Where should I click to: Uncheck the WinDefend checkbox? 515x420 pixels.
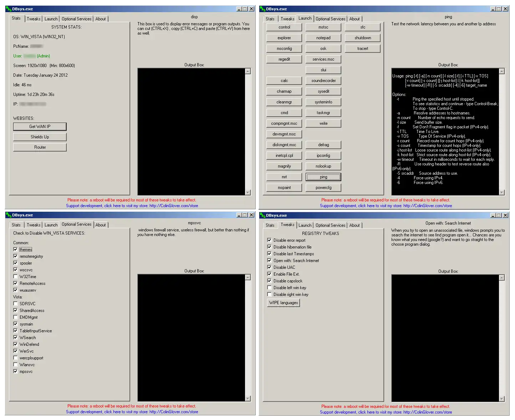(15, 344)
